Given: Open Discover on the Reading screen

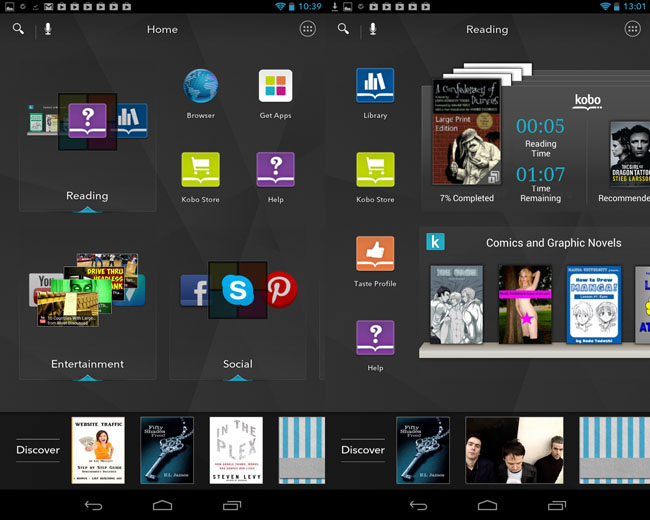Looking at the screenshot, I should tap(363, 450).
